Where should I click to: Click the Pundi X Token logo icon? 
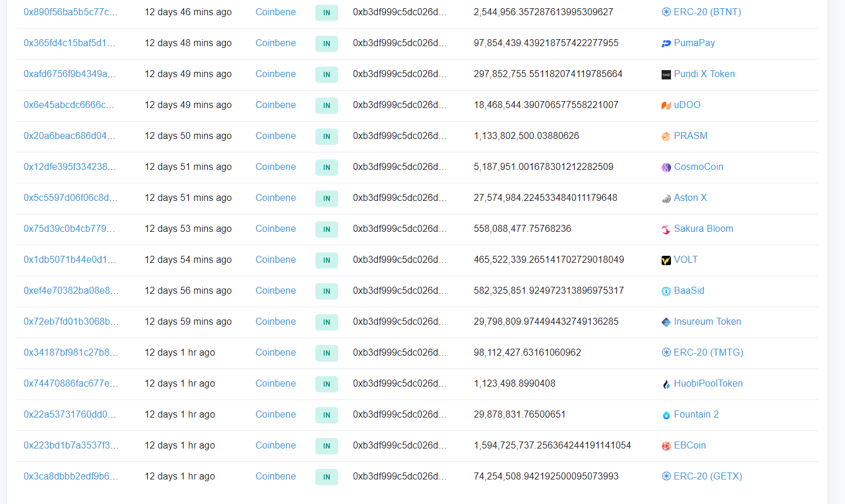click(666, 74)
